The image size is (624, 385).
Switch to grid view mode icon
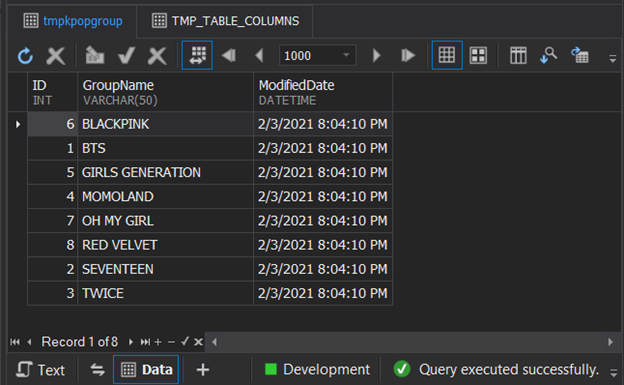pos(447,55)
